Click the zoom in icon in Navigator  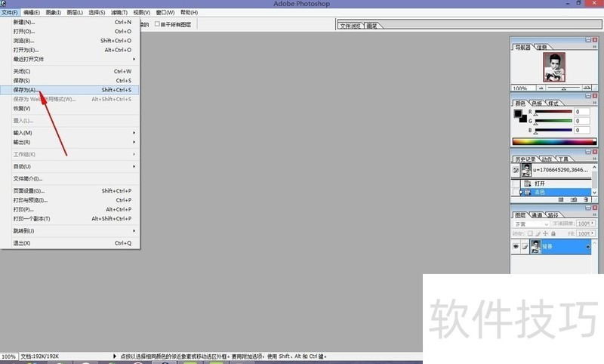[x=587, y=88]
